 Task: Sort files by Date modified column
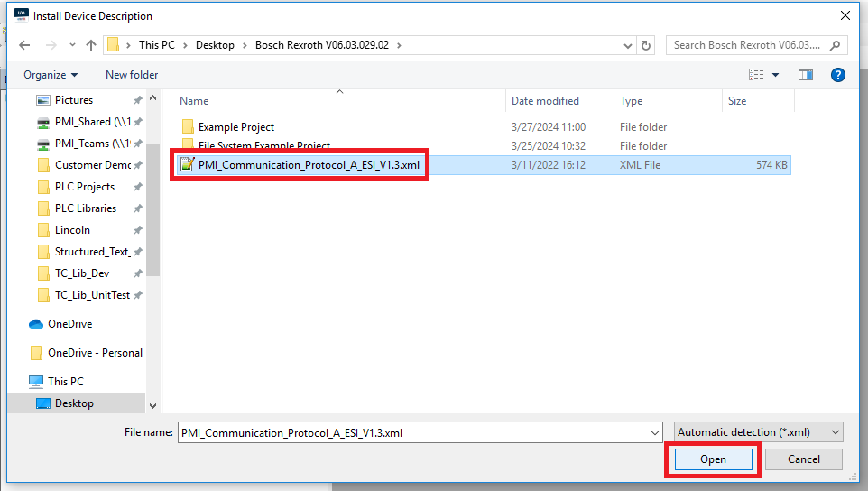(545, 101)
